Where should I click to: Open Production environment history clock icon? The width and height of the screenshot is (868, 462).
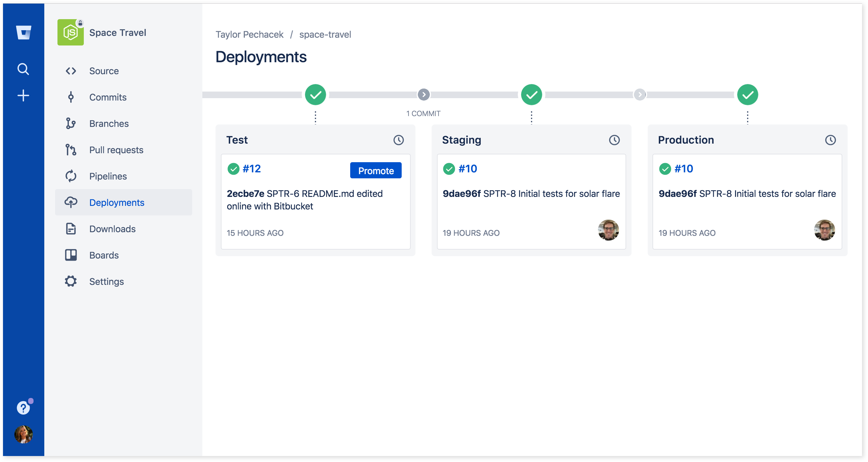(830, 140)
